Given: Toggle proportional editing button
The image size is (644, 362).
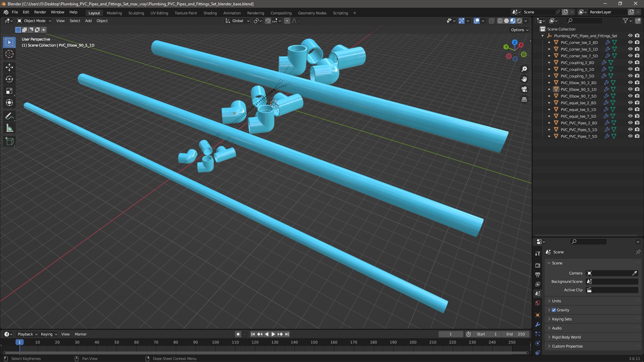Looking at the screenshot, I should pos(287,21).
